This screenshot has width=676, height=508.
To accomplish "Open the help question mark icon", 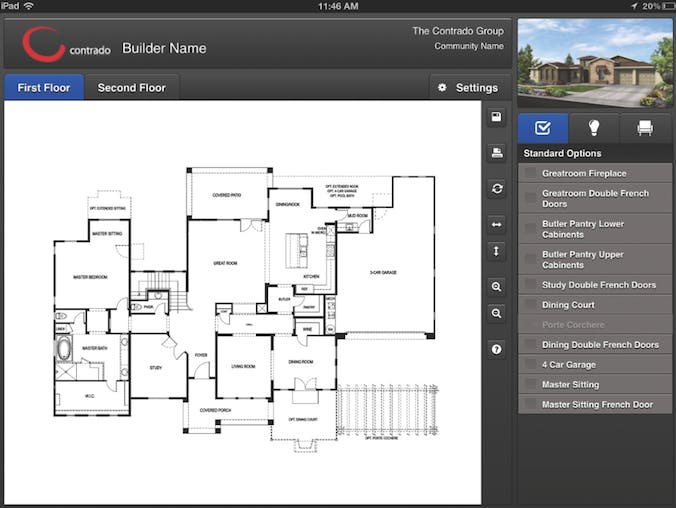I will coord(496,349).
